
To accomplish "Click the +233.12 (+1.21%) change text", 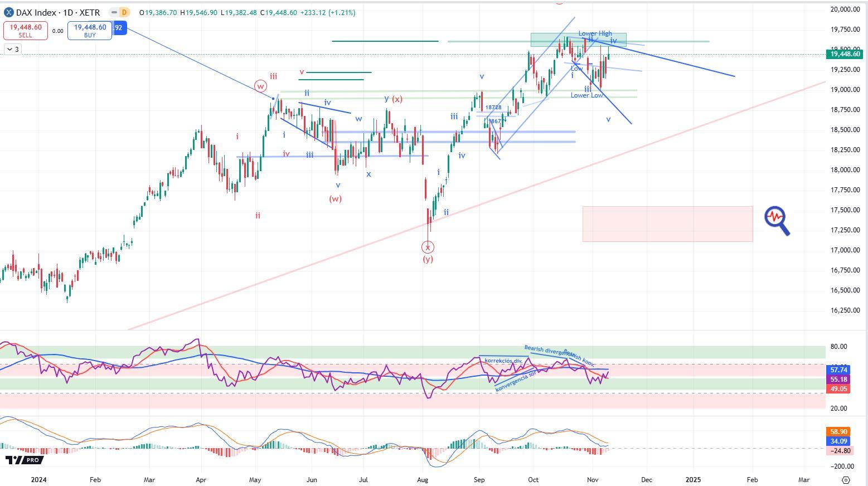I will [328, 12].
